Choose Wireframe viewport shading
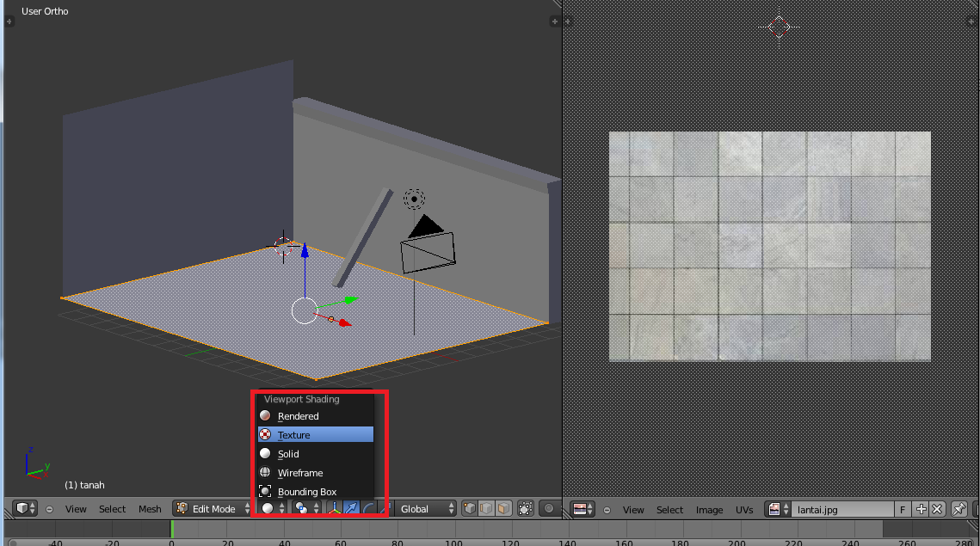Screen dimensions: 980x546 (316, 473)
